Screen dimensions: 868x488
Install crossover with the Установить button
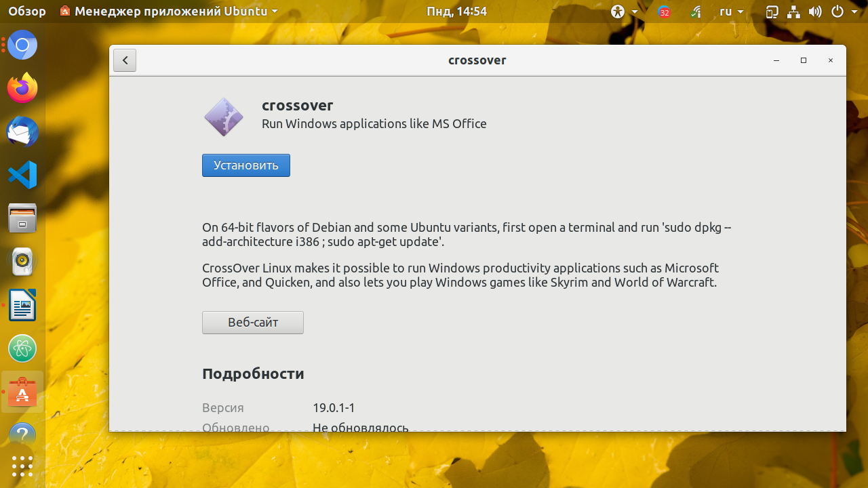pos(246,165)
